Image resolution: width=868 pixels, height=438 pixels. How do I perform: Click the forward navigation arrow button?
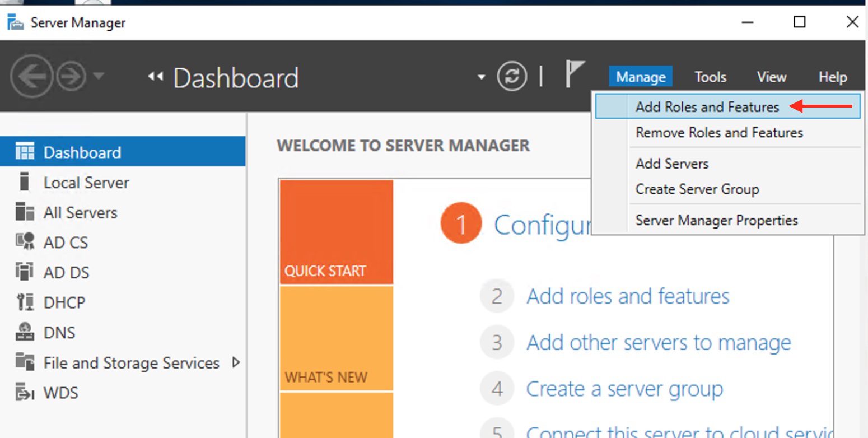click(71, 77)
